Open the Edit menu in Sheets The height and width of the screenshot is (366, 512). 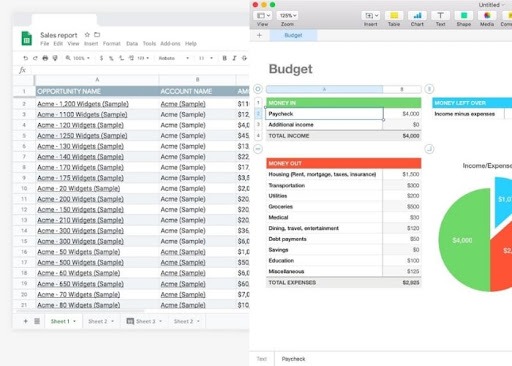coord(58,44)
